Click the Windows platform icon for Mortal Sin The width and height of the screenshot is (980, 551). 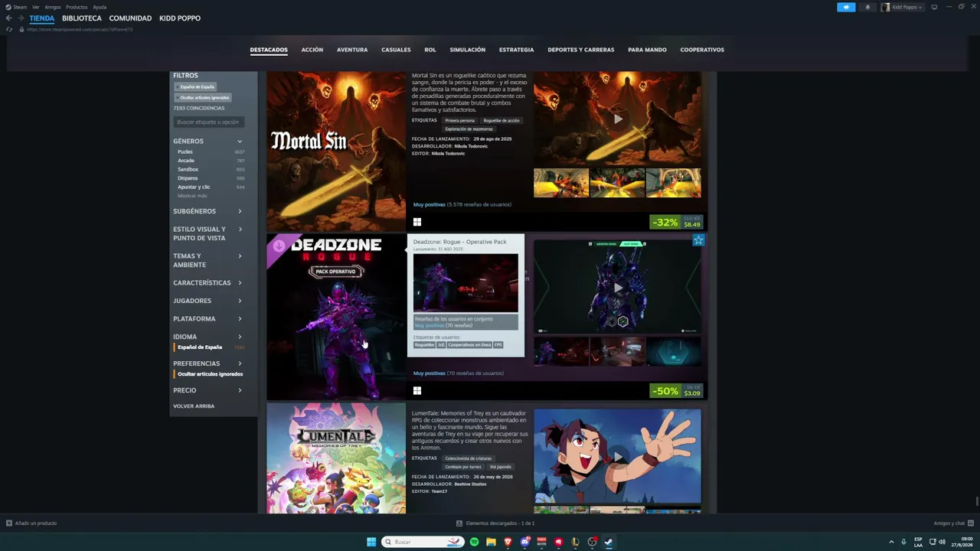coord(417,222)
